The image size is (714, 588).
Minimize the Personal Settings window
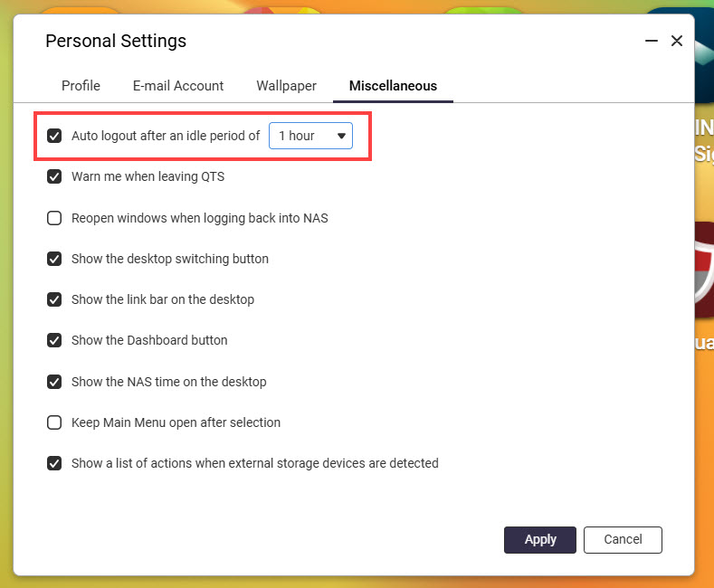[652, 42]
